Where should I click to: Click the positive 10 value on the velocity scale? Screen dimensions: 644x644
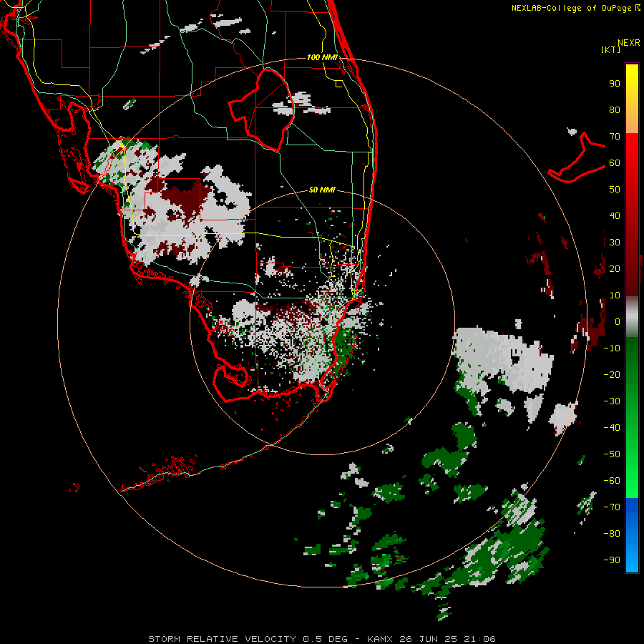tap(615, 296)
